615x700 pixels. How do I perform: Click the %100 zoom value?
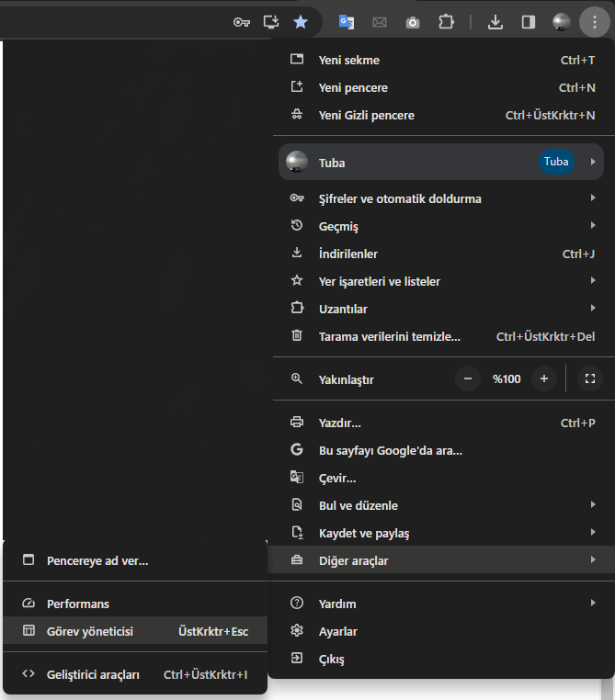coord(507,379)
